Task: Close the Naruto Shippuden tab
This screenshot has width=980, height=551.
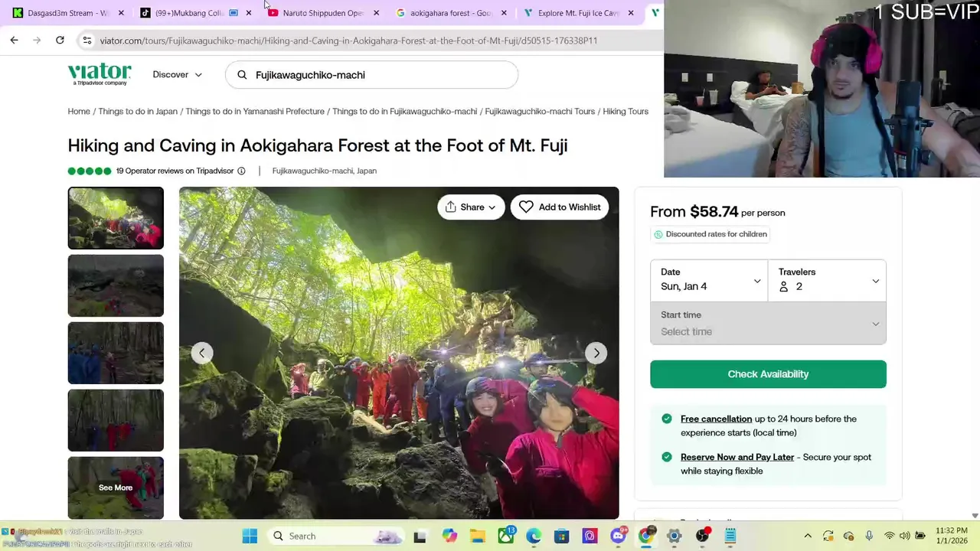Action: [376, 13]
